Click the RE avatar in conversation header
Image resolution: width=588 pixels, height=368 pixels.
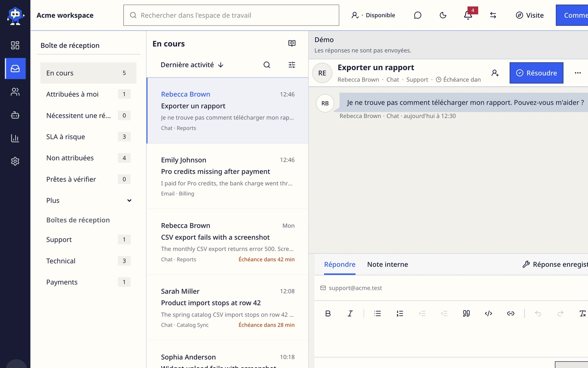pos(322,73)
